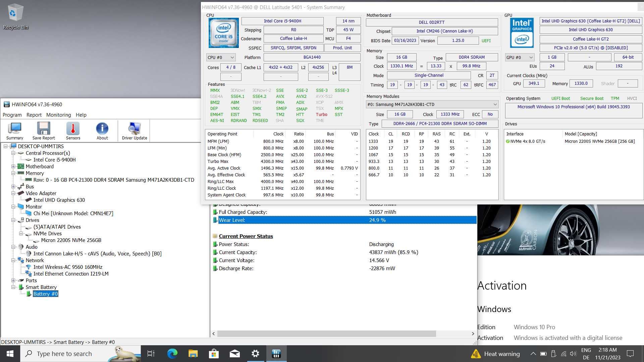644x362 pixels.
Task: Open the Wi-Fi network tray icon
Action: tap(563, 354)
